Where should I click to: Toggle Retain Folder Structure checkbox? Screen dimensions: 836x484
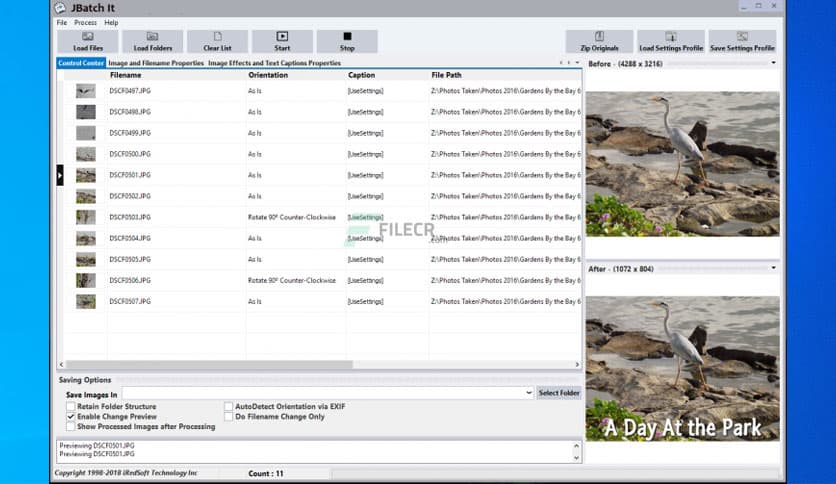point(70,406)
